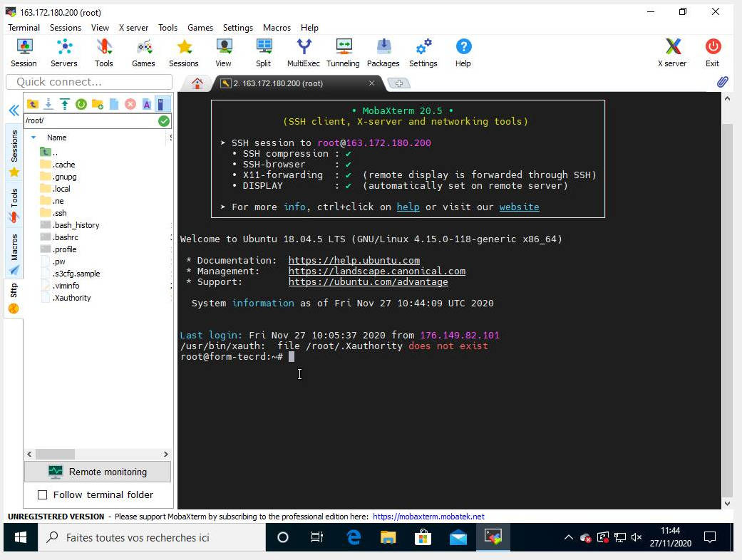Switch to the Sessions sidebar tab
This screenshot has height=560, width=742.
coord(14,152)
